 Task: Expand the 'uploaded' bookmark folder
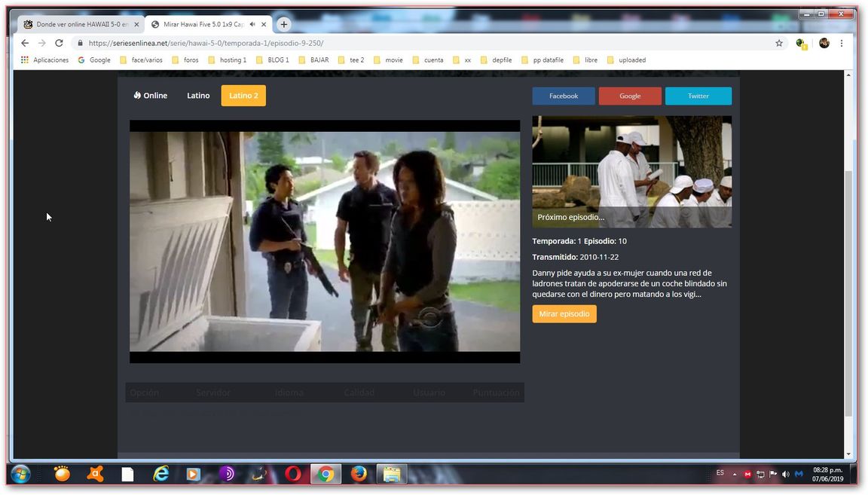(626, 60)
